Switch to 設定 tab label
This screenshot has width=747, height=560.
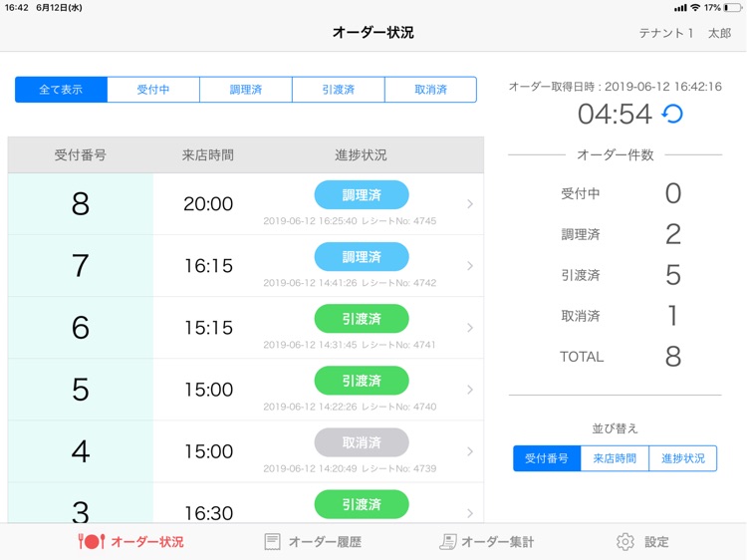point(656,542)
